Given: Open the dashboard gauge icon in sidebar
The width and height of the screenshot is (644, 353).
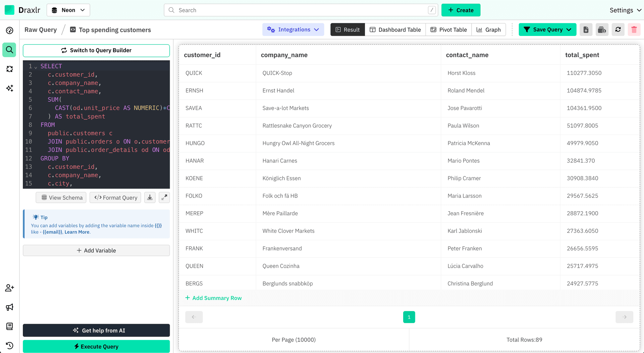Looking at the screenshot, I should [x=9, y=31].
